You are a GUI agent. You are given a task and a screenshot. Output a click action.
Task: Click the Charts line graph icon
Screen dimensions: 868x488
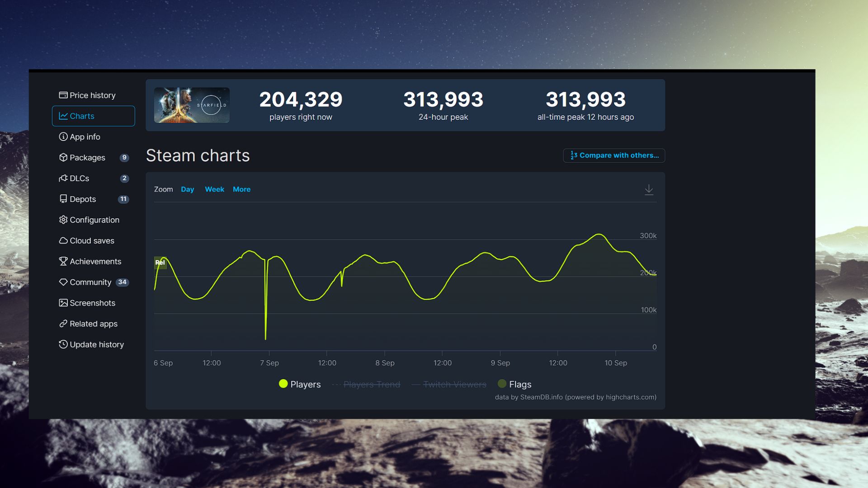63,116
